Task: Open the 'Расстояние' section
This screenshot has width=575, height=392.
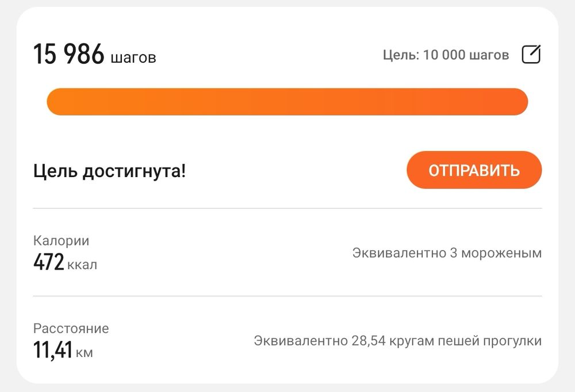Action: click(70, 328)
